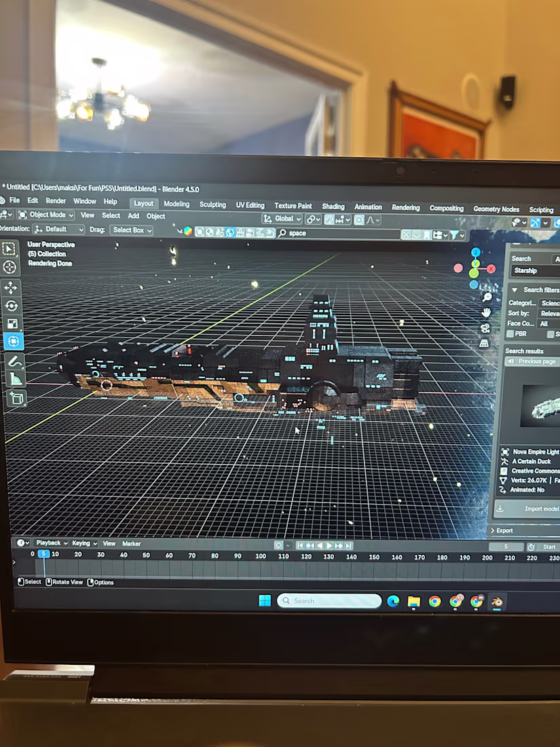The height and width of the screenshot is (747, 560).
Task: Switch to the Sculpting workspace tab
Action: tap(213, 204)
